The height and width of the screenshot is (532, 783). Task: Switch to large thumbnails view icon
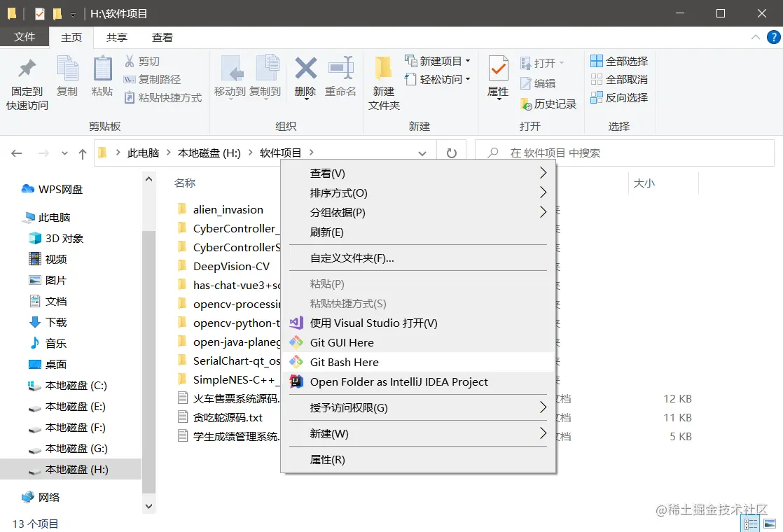770,524
